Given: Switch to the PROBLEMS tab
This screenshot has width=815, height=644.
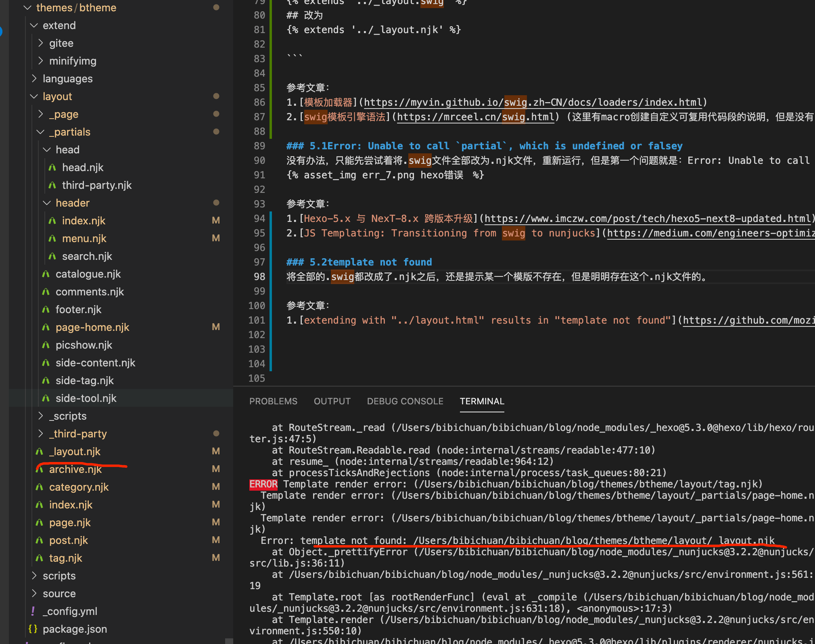Looking at the screenshot, I should (x=273, y=401).
